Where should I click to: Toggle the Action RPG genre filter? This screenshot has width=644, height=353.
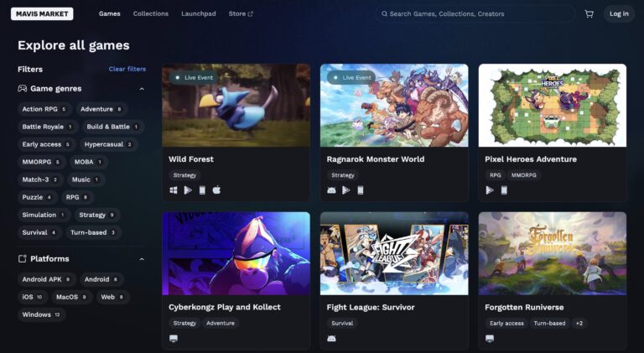click(x=44, y=109)
